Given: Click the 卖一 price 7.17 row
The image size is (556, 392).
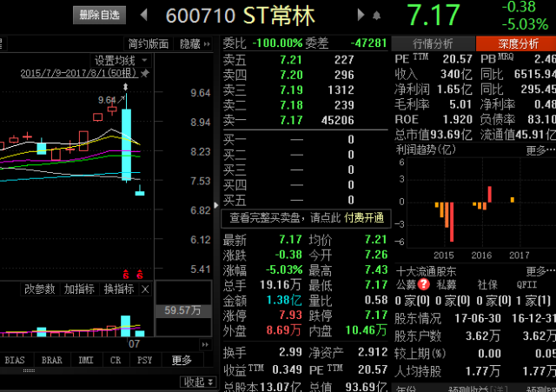Looking at the screenshot, I should point(288,120).
